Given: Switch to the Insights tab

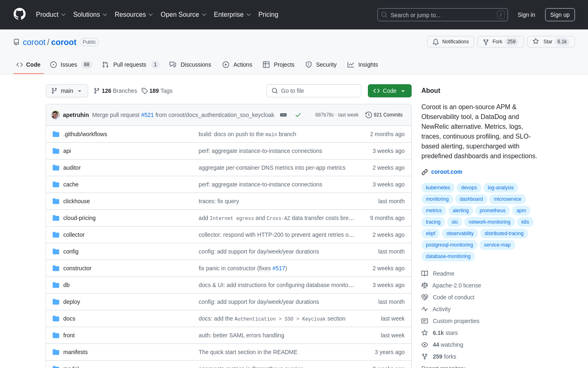Looking at the screenshot, I should (x=363, y=65).
